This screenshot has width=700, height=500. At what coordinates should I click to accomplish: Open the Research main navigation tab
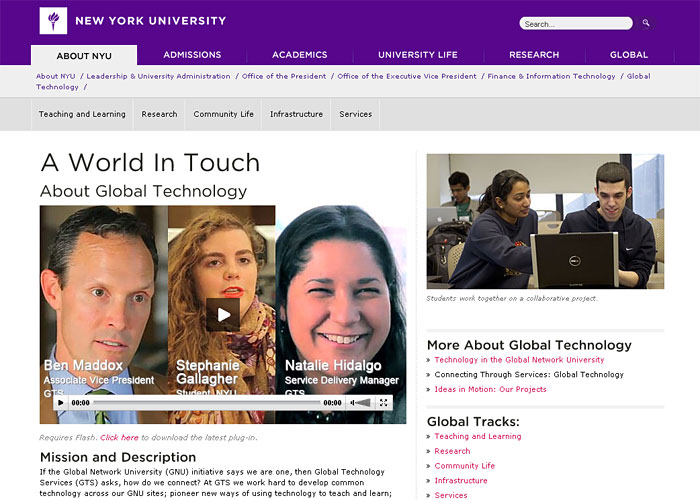[534, 55]
